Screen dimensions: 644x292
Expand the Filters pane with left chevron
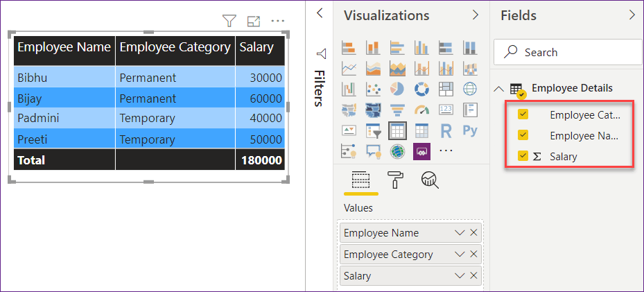point(320,13)
